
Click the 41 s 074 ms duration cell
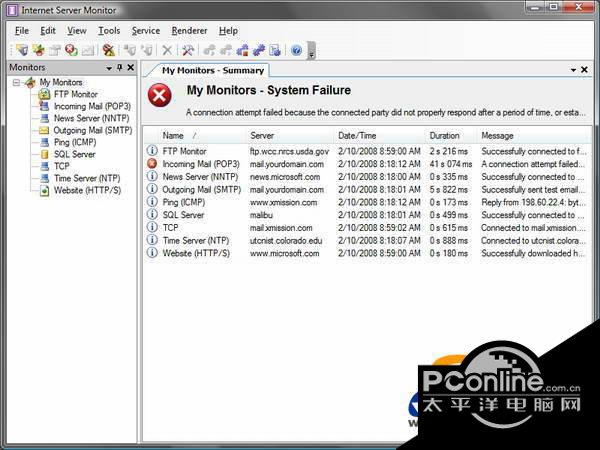pyautogui.click(x=451, y=164)
